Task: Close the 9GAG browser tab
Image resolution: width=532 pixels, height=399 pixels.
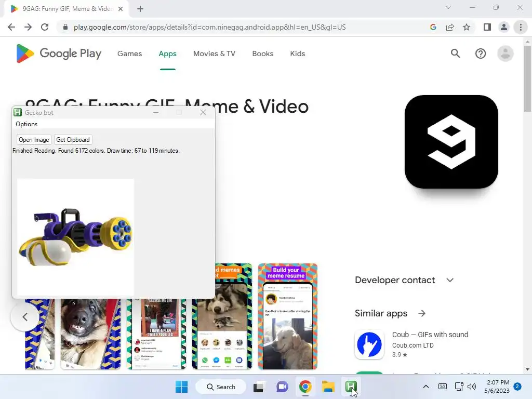Action: click(121, 9)
